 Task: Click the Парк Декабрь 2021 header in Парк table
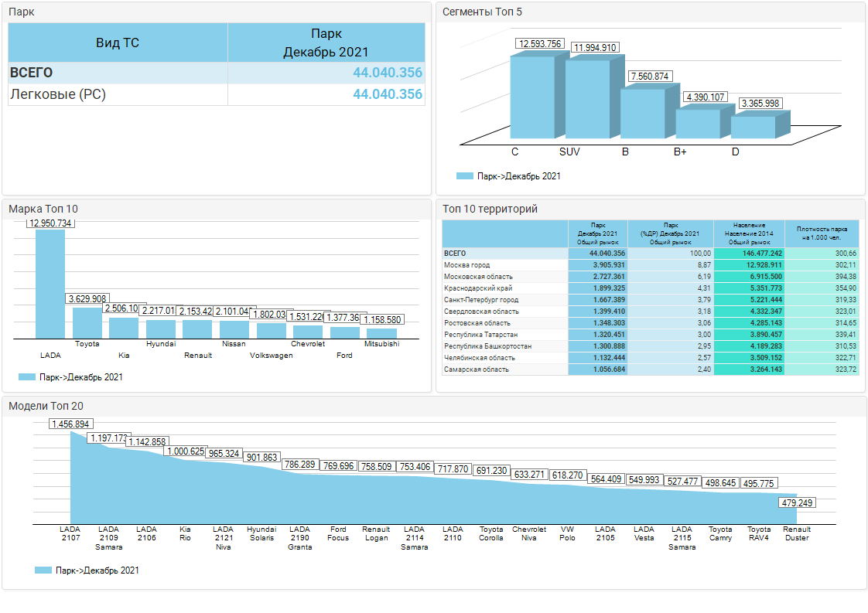[326, 43]
